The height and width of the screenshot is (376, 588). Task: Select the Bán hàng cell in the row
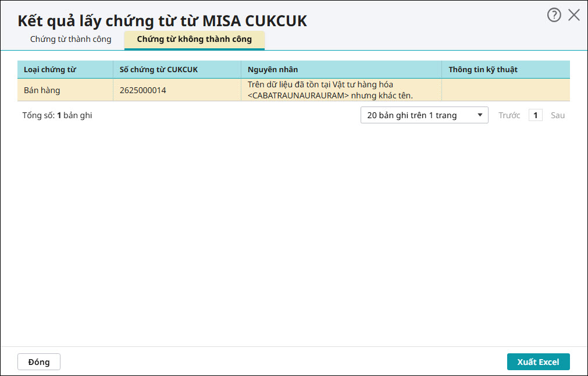click(x=42, y=90)
